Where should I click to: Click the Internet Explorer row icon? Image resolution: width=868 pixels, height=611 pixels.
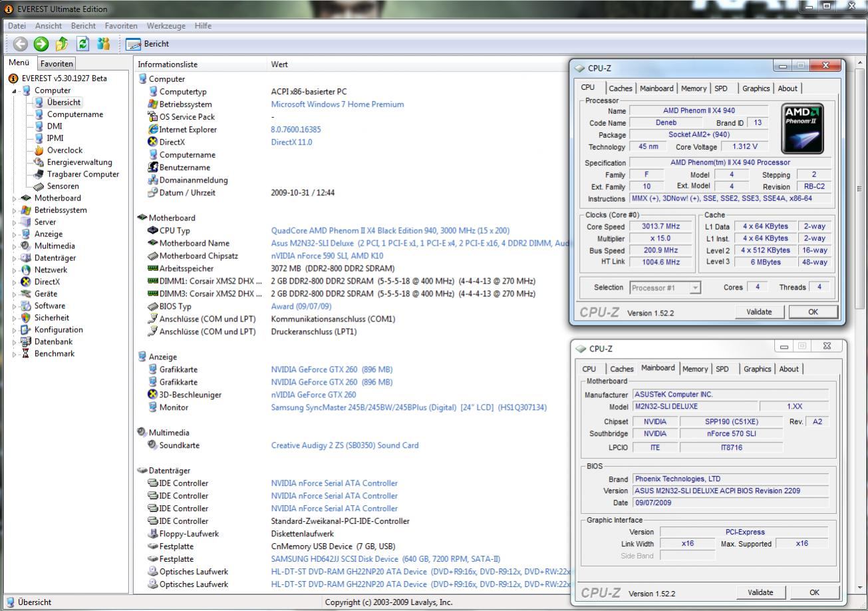(153, 130)
